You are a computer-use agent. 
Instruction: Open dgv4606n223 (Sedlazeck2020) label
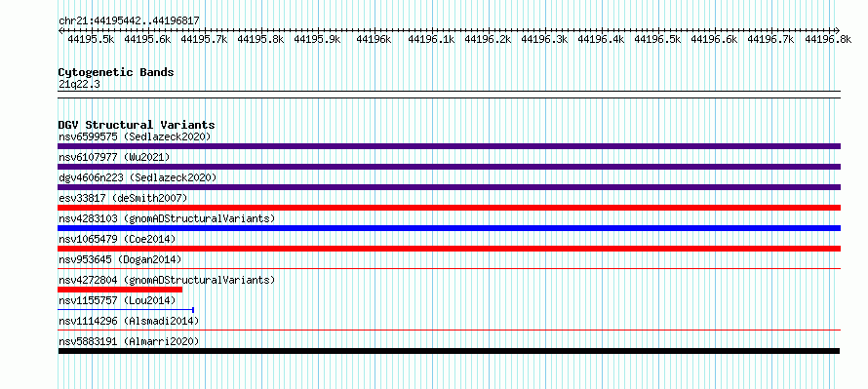click(138, 177)
